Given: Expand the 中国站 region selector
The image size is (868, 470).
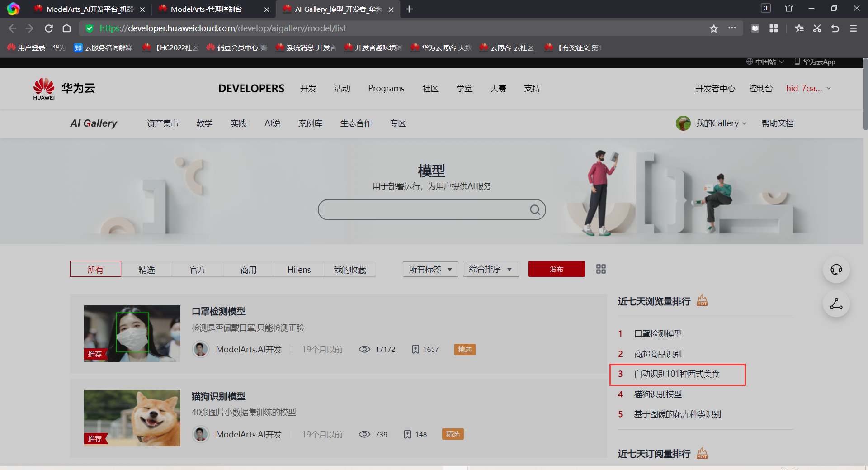Looking at the screenshot, I should (765, 62).
